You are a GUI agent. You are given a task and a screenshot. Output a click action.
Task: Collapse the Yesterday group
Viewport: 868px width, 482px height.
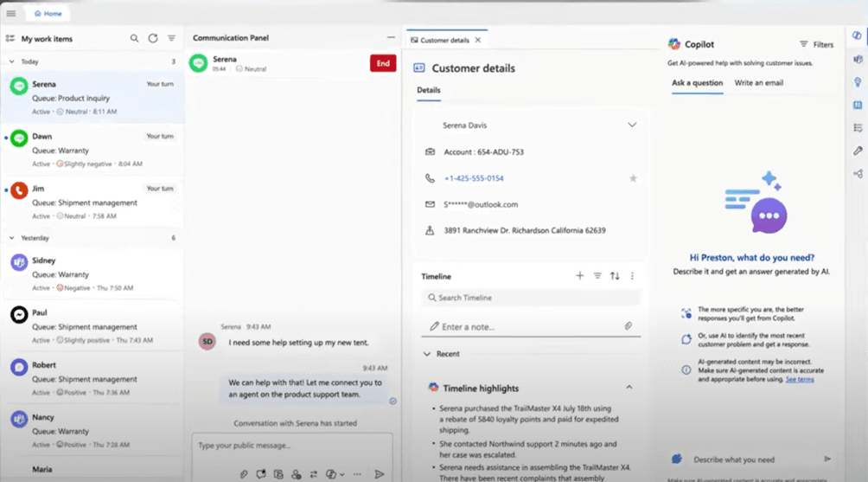coord(11,238)
